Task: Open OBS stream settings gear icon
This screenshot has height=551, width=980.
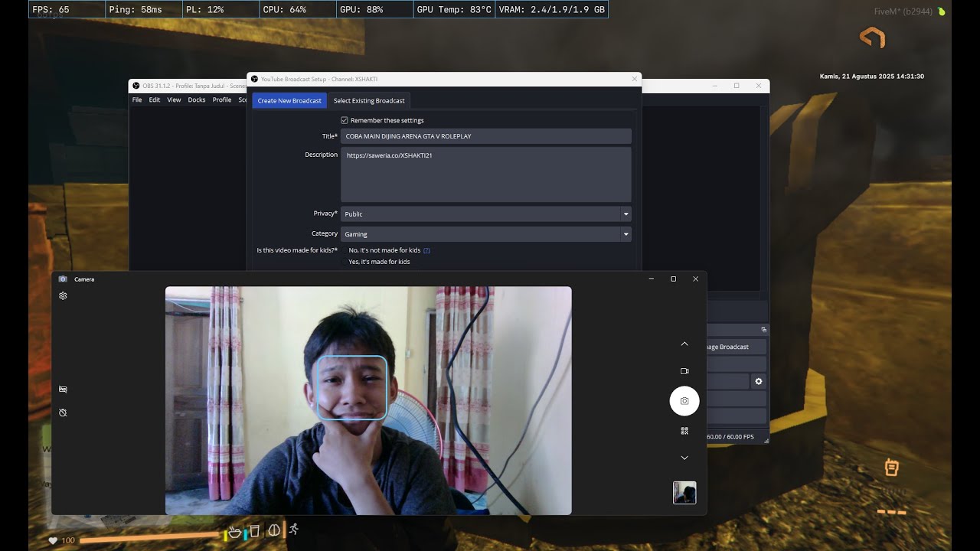Action: (x=759, y=381)
